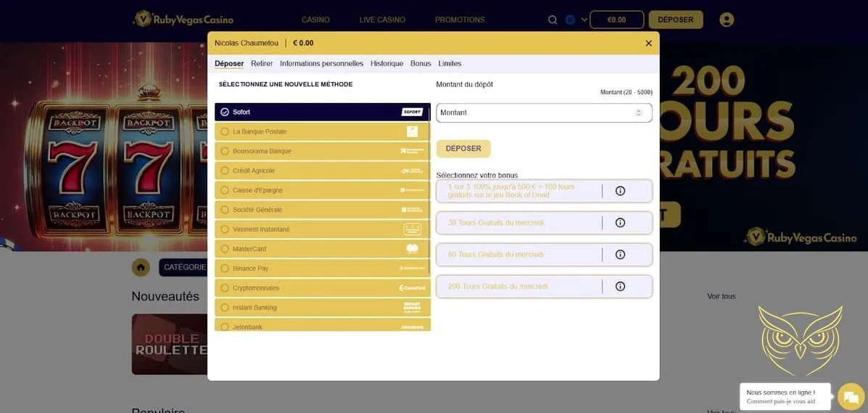Open the CATÉGORIE dropdown menu
Screen dimensions: 868x413
pyautogui.click(x=184, y=267)
